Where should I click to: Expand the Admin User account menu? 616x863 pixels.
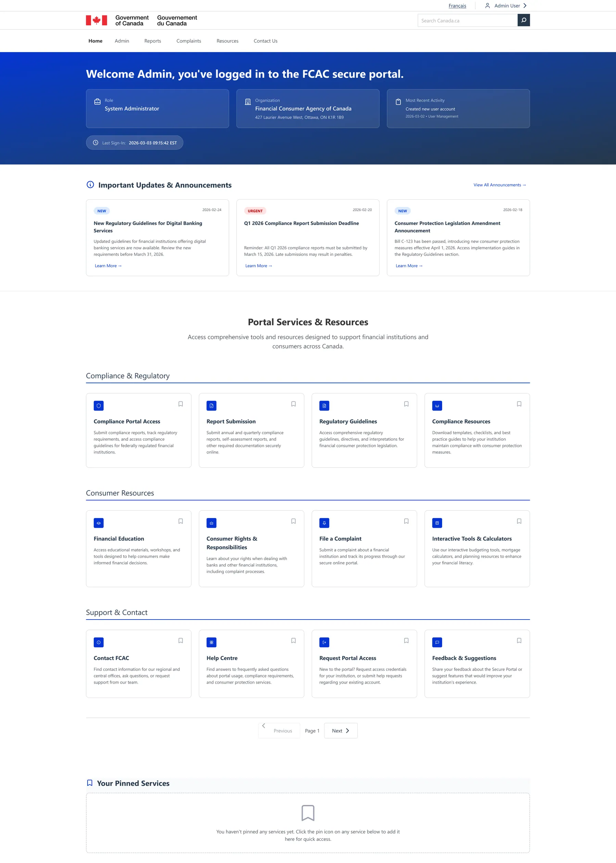pos(506,6)
